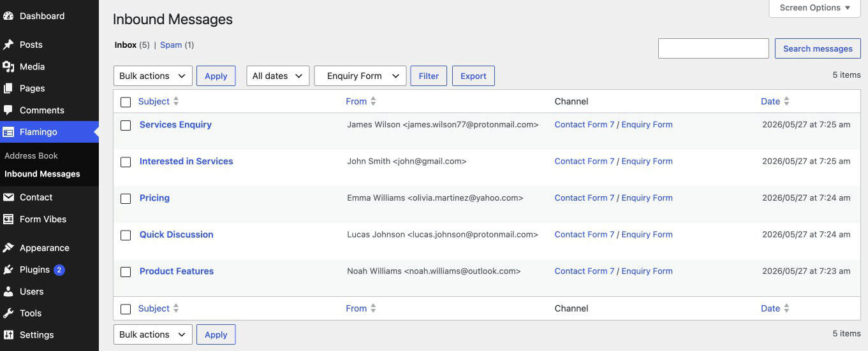Click Contact Form 7 in Quick Discussion row

pyautogui.click(x=584, y=234)
